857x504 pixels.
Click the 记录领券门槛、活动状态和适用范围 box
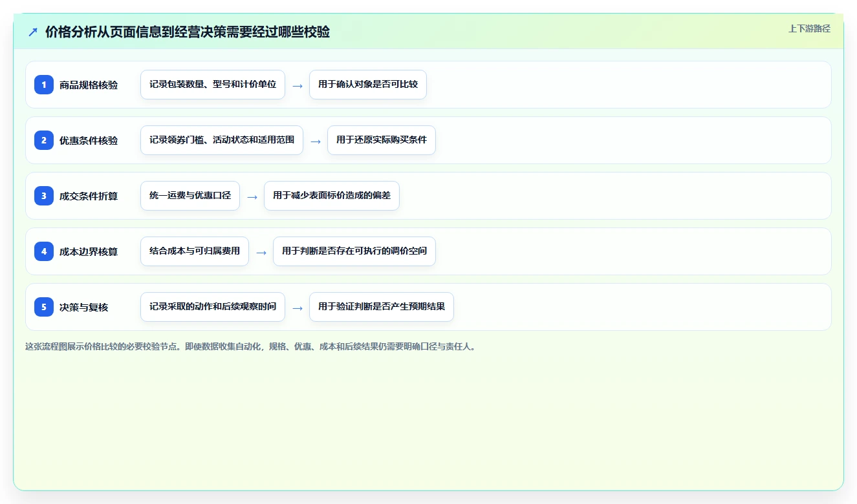coord(222,140)
